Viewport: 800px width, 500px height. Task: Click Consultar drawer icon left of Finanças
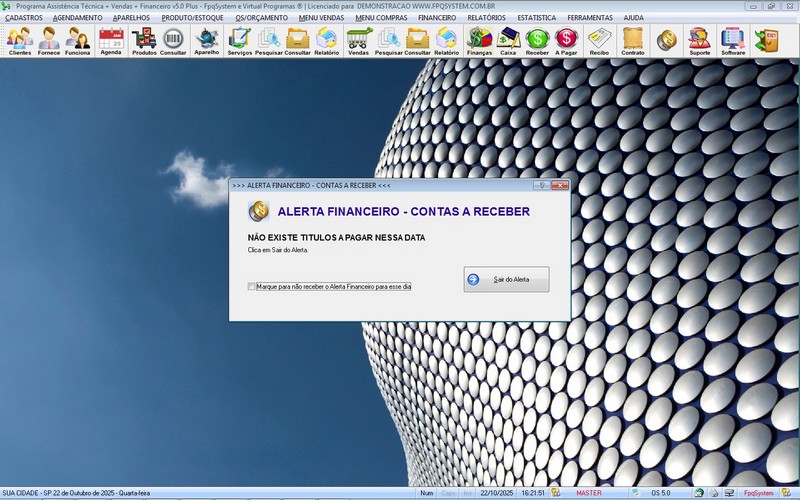point(417,41)
